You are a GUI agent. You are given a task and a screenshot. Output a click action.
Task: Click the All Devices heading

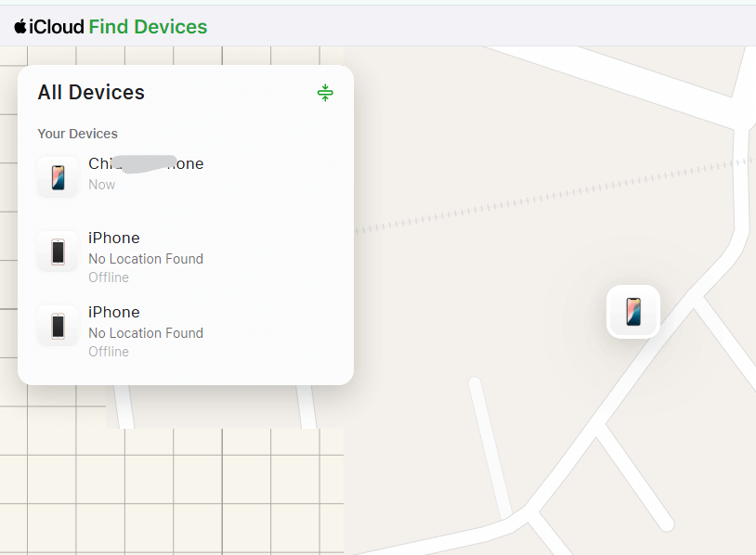[x=91, y=93]
